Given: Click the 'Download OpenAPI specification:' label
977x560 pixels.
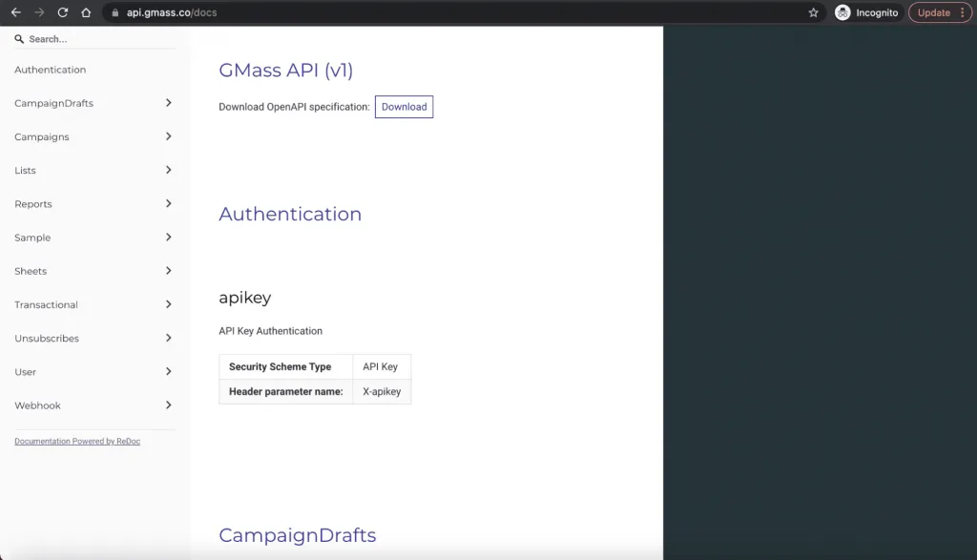Looking at the screenshot, I should tap(294, 107).
